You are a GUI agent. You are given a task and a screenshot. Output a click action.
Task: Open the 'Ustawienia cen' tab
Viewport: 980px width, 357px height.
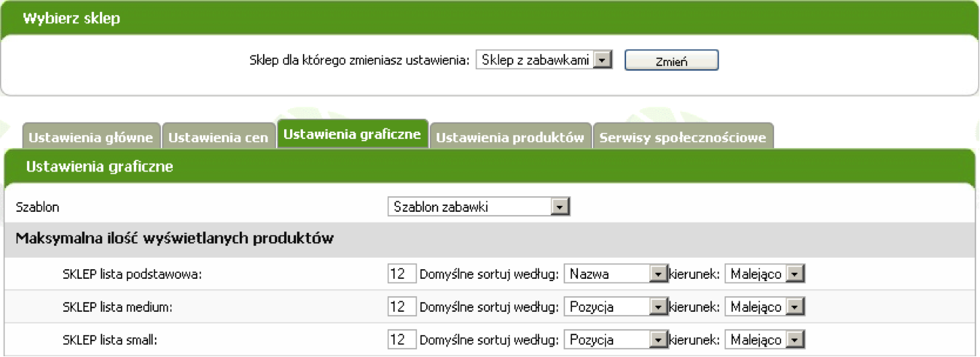pos(218,138)
